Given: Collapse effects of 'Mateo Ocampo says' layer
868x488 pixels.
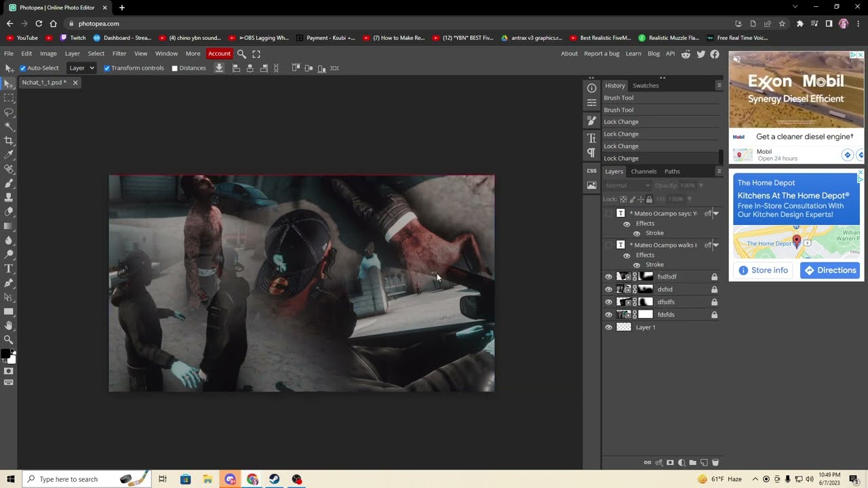Looking at the screenshot, I should (x=715, y=213).
